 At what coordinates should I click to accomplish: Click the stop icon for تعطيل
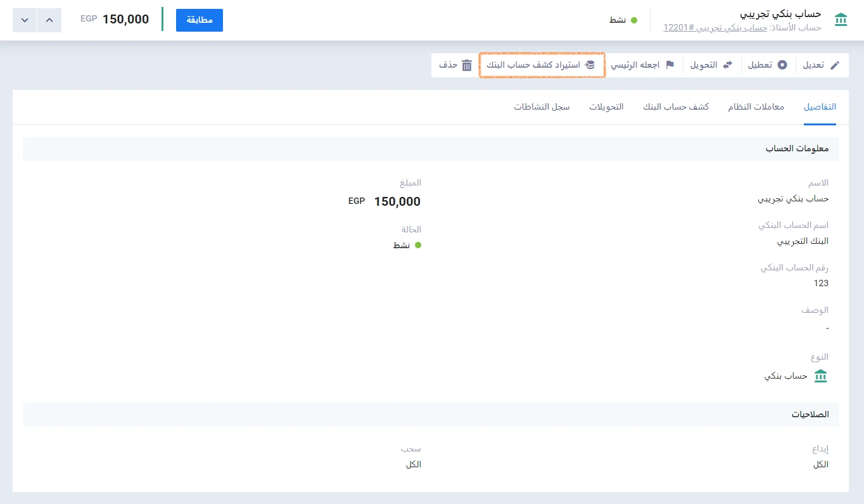pos(782,65)
